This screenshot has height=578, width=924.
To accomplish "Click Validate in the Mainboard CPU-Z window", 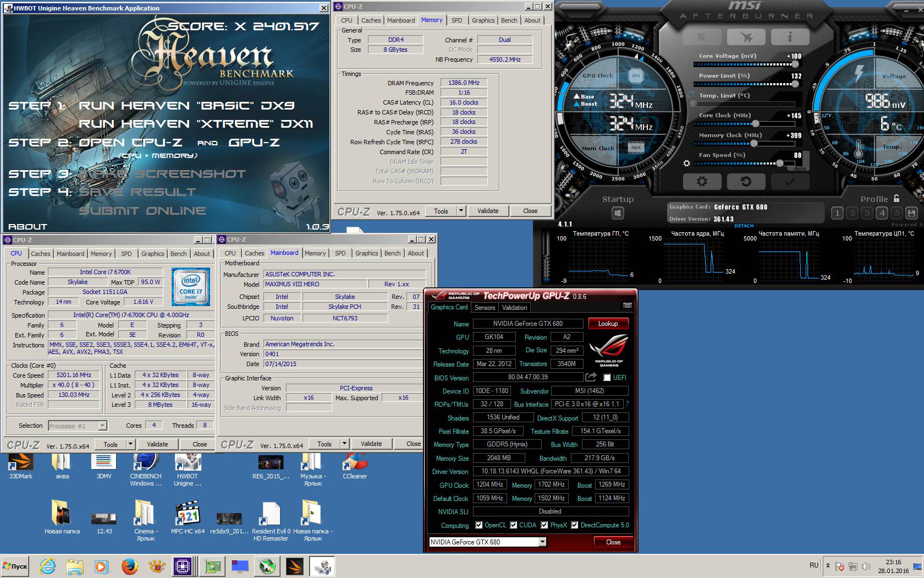I will click(371, 444).
